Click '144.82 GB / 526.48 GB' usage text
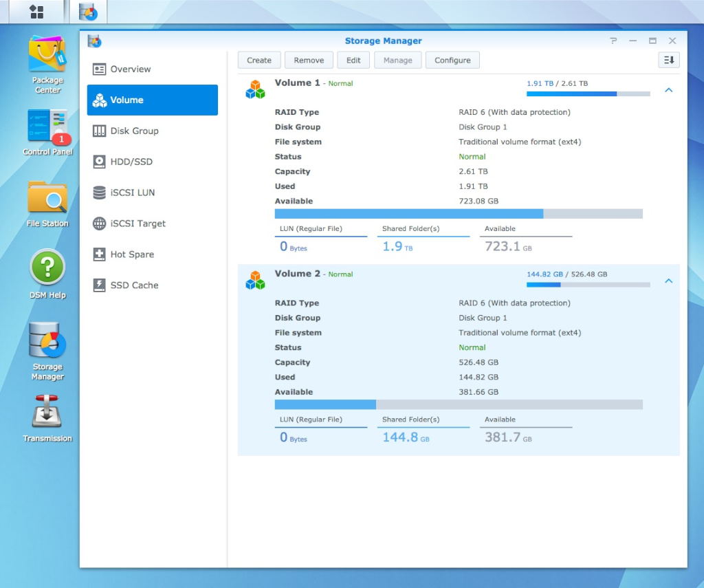This screenshot has width=704, height=588. pos(566,274)
